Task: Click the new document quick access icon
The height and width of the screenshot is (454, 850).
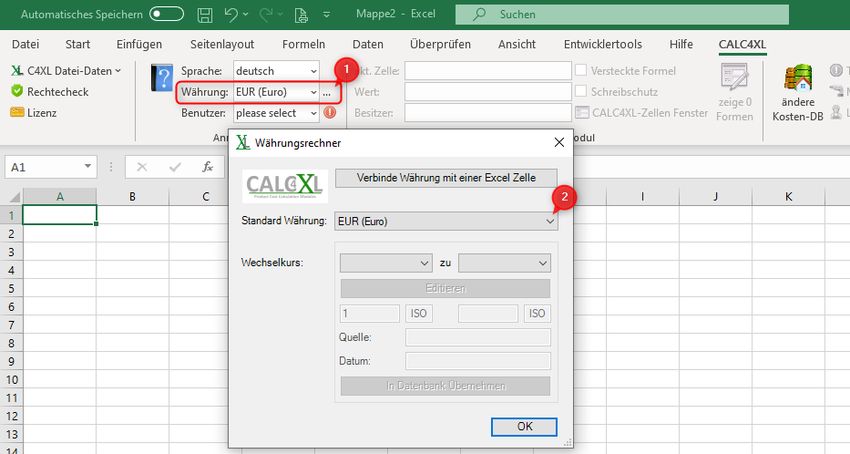Action: 300,15
